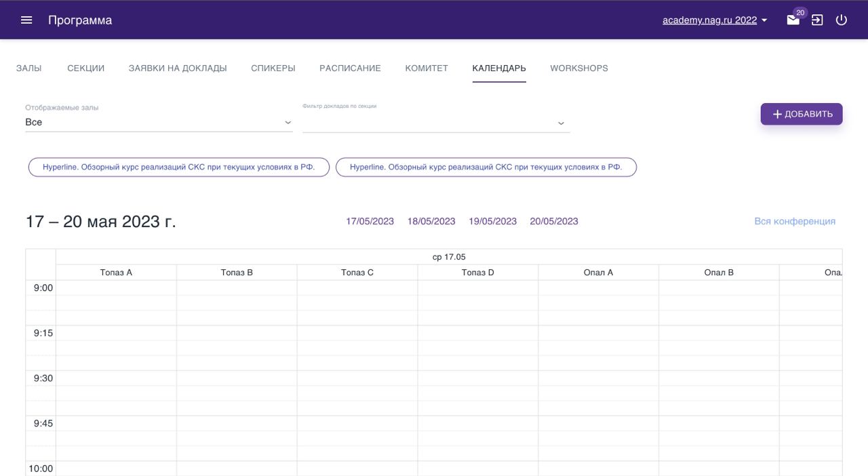Open the Секции tab
The width and height of the screenshot is (868, 476).
pyautogui.click(x=85, y=68)
